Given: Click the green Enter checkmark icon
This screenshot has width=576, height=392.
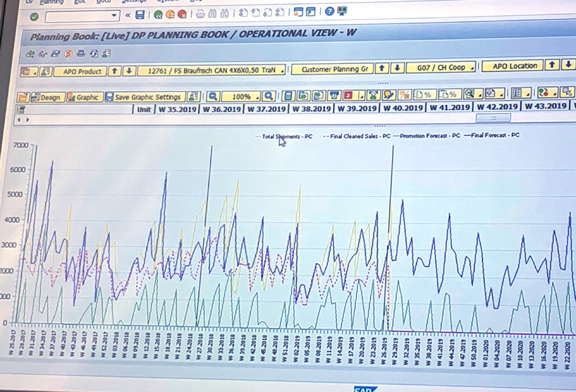Looking at the screenshot, I should [34, 17].
